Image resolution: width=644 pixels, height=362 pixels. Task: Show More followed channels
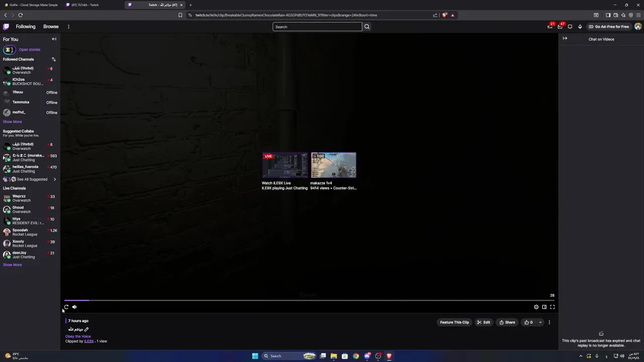click(12, 122)
